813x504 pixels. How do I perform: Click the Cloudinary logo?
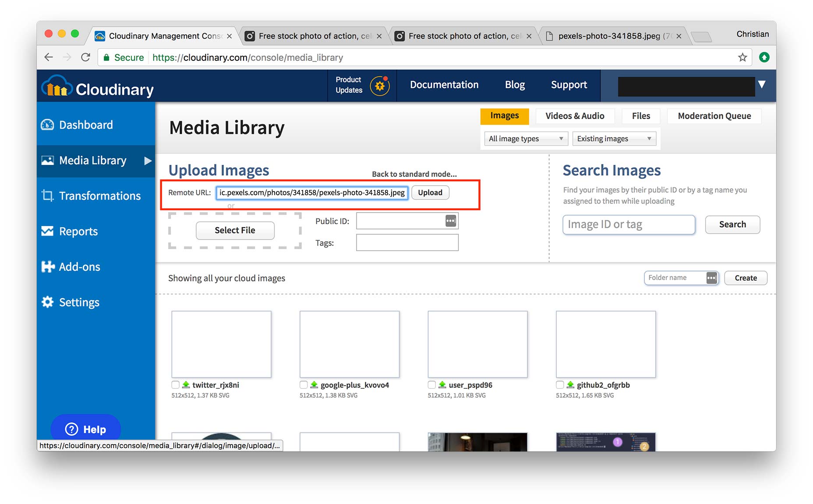click(97, 86)
